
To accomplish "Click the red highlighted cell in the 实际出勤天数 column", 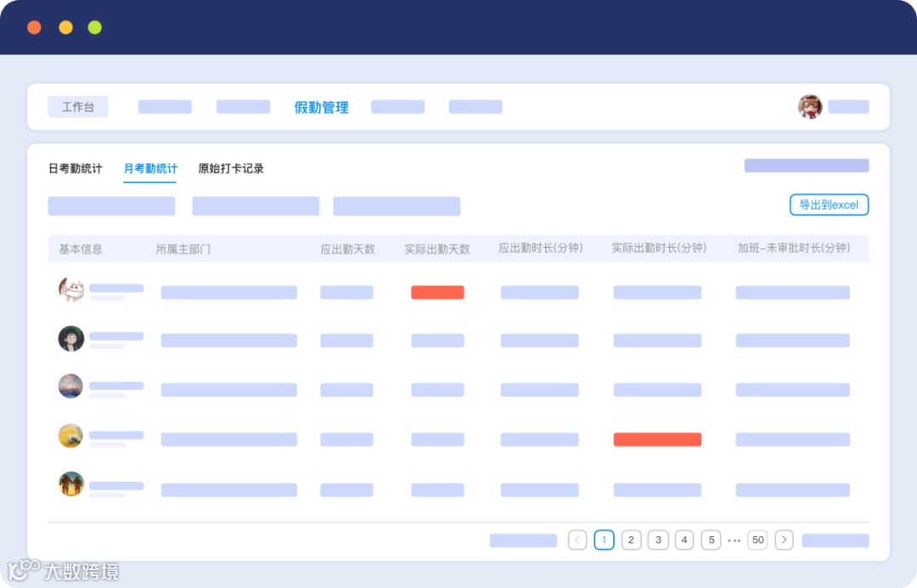I will point(437,292).
